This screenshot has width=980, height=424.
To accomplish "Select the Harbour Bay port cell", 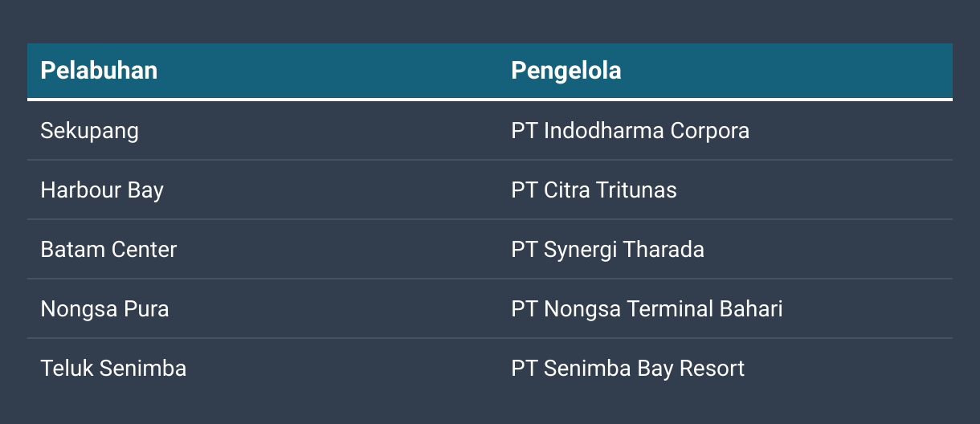I will [102, 190].
